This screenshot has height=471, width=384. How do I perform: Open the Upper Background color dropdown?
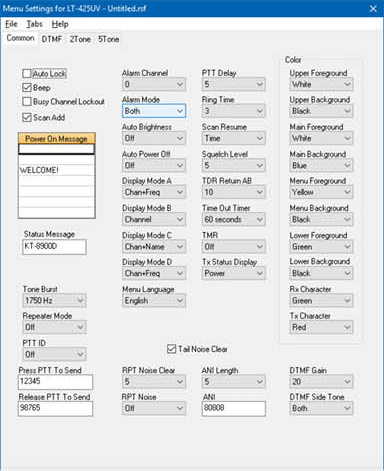[321, 111]
